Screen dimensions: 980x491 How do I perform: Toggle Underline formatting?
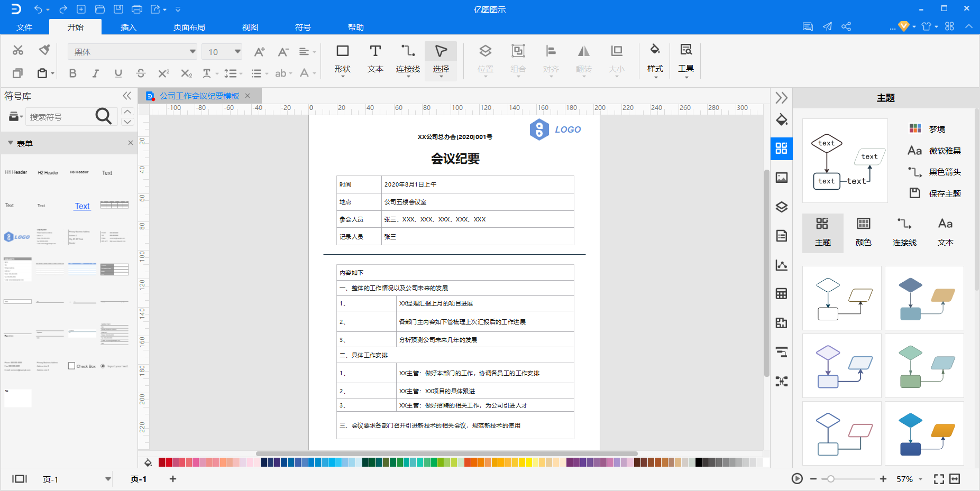tap(118, 73)
